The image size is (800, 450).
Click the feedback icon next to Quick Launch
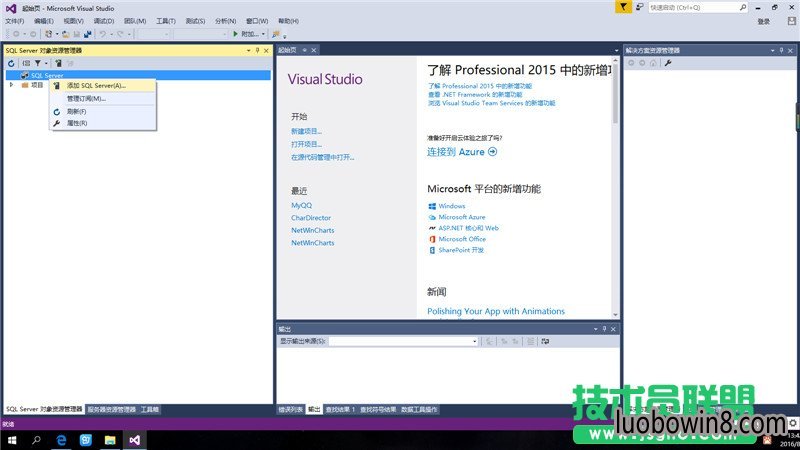point(639,7)
